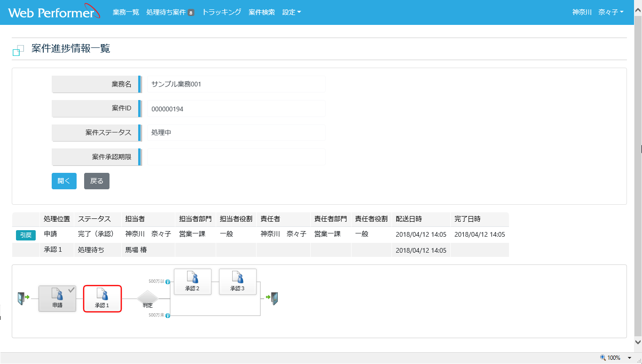Click the Web Performer logo
This screenshot has width=642, height=364.
pyautogui.click(x=54, y=13)
